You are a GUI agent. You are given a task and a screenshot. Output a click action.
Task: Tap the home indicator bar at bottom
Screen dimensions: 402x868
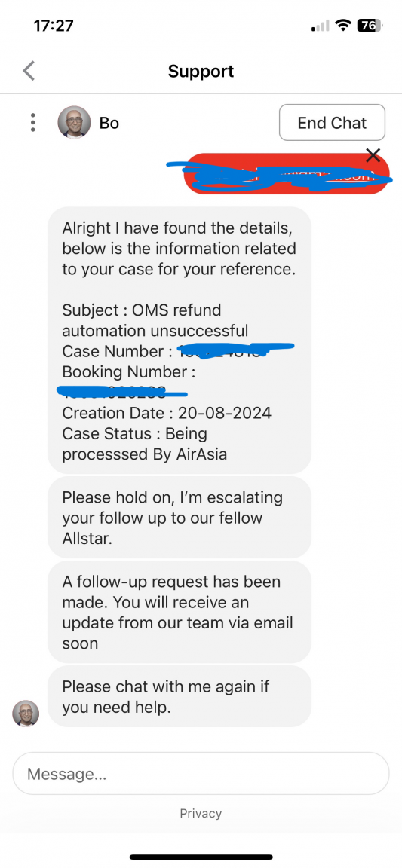pyautogui.click(x=201, y=857)
